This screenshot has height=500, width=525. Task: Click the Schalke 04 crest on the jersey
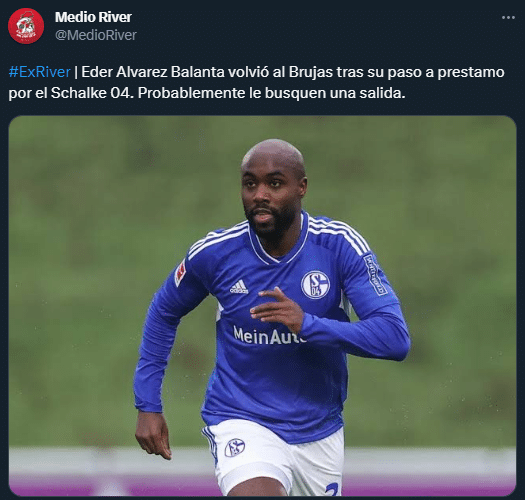315,285
